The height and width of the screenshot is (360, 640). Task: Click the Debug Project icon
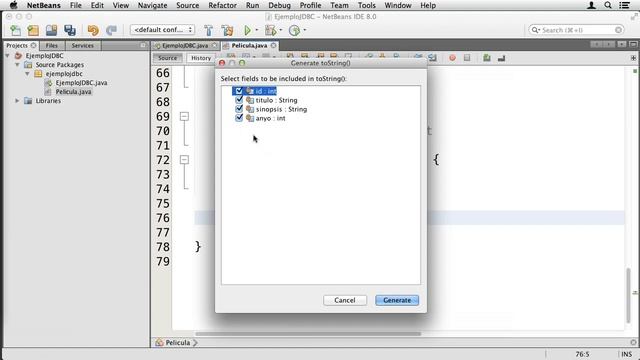[270, 30]
